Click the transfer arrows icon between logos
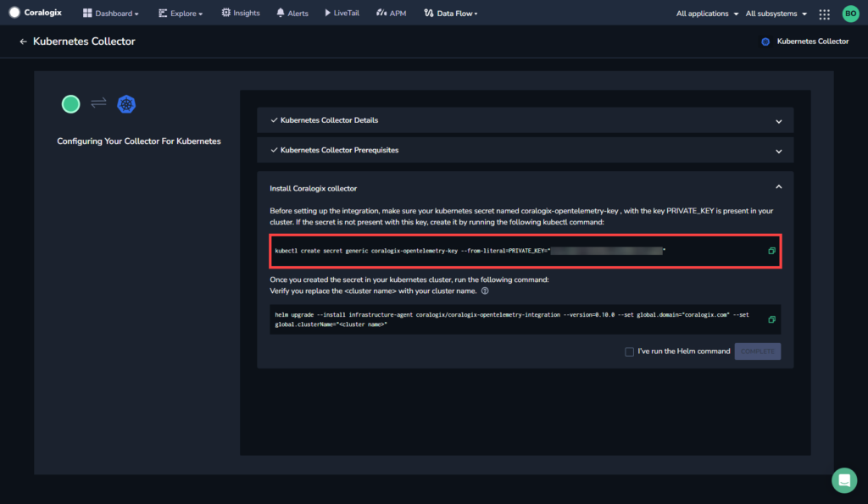Viewport: 868px width, 504px height. (x=98, y=102)
